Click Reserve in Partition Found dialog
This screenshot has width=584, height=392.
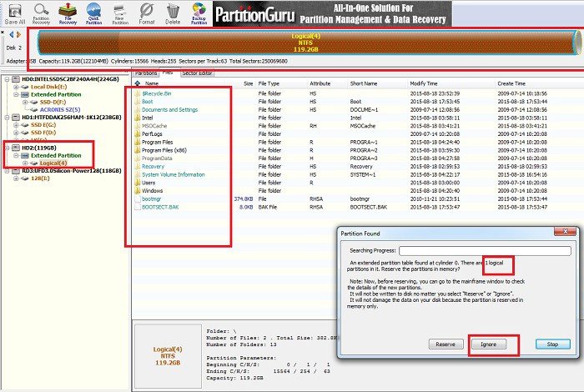coord(446,344)
